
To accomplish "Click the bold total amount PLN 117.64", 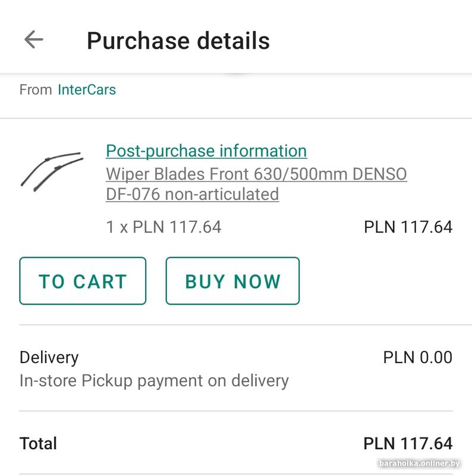I will (408, 443).
